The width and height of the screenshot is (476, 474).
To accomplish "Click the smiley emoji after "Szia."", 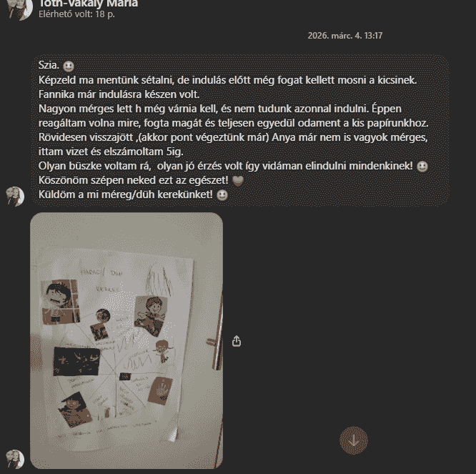I will tap(69, 66).
